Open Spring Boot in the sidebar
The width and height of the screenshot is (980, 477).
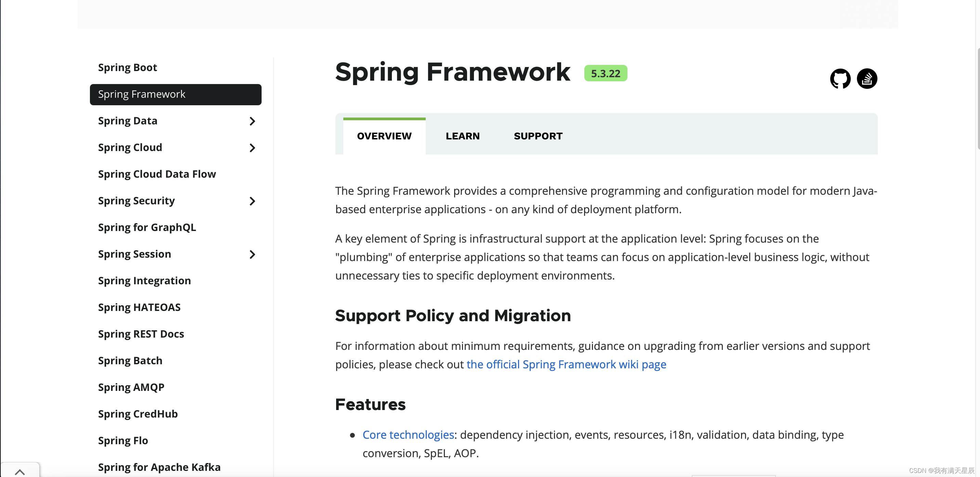[x=128, y=67]
